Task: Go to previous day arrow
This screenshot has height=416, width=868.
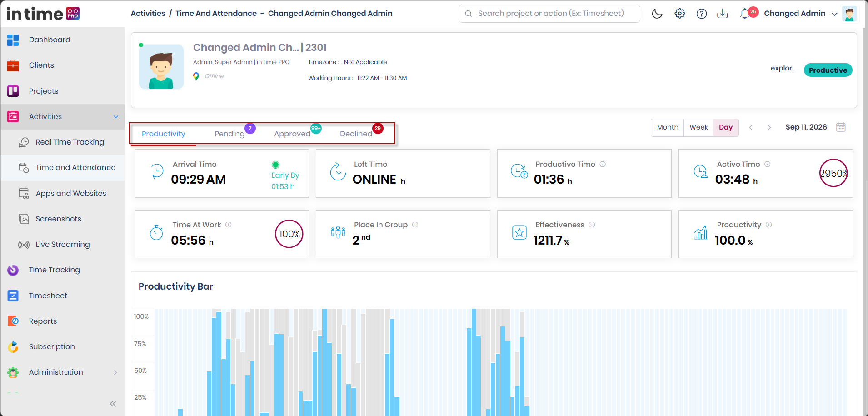Action: pos(751,128)
